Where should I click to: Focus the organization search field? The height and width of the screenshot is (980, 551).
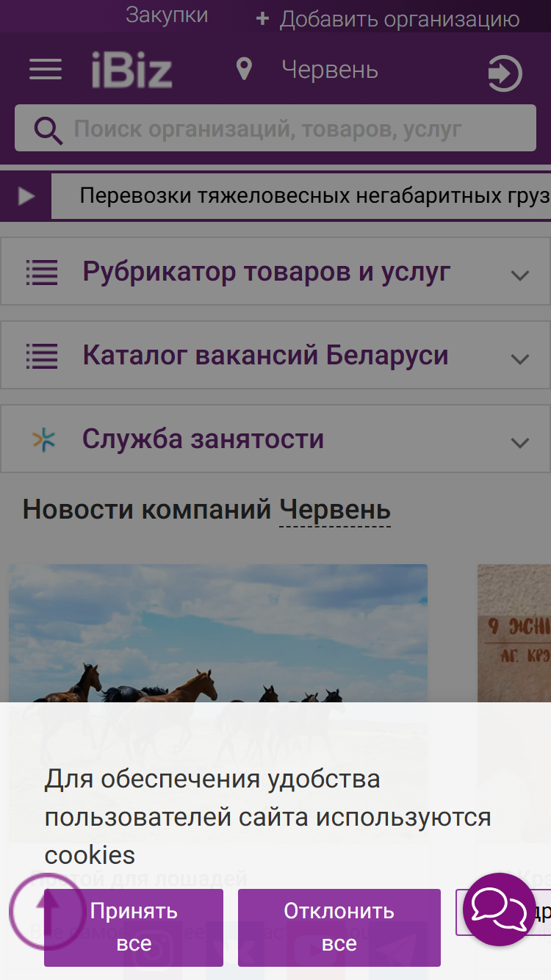tap(275, 128)
